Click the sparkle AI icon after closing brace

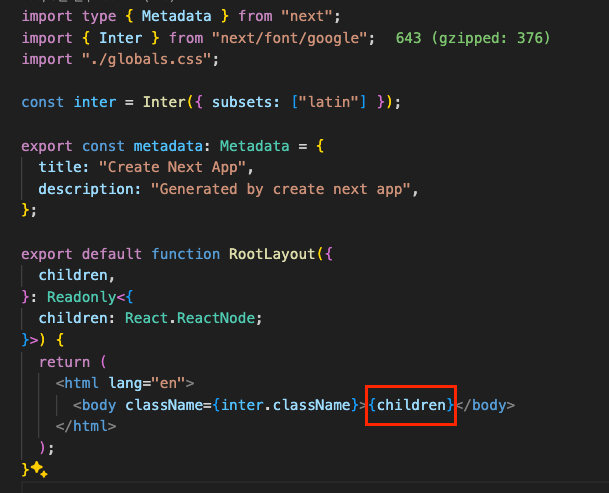click(x=39, y=469)
